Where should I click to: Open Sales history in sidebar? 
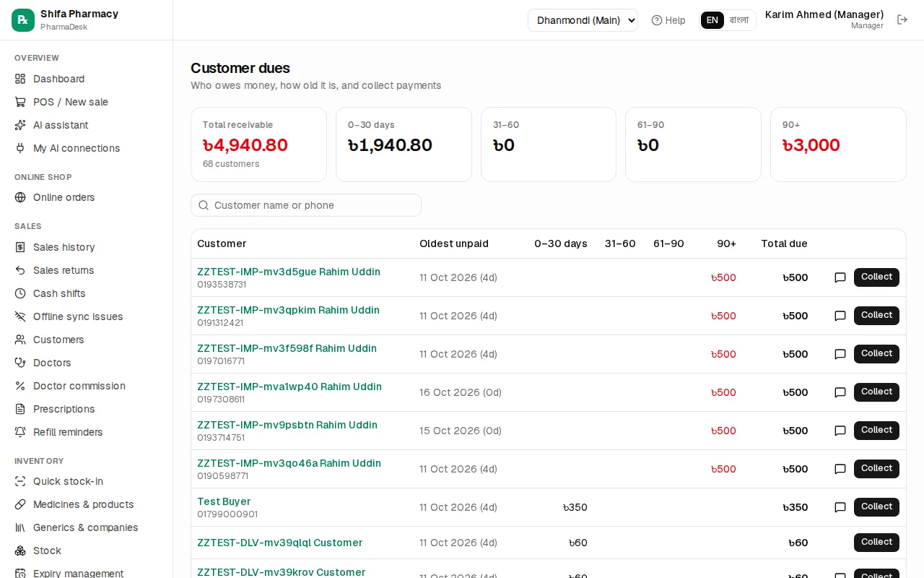pos(87,247)
